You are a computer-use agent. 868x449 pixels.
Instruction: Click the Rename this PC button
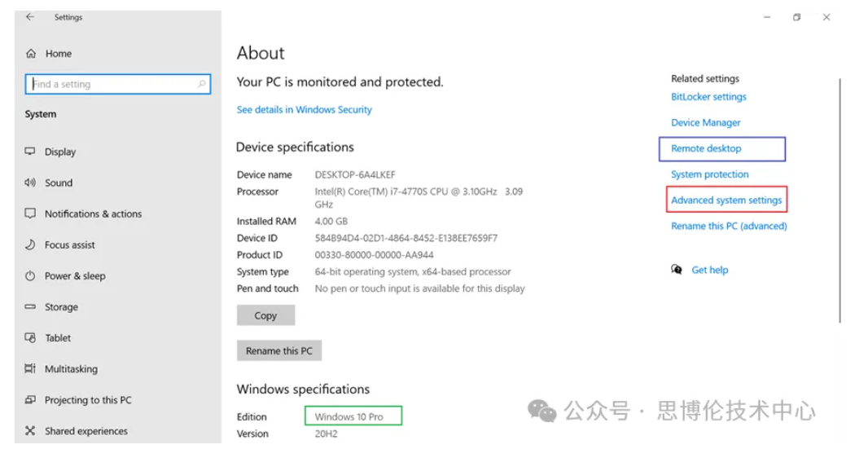click(279, 351)
